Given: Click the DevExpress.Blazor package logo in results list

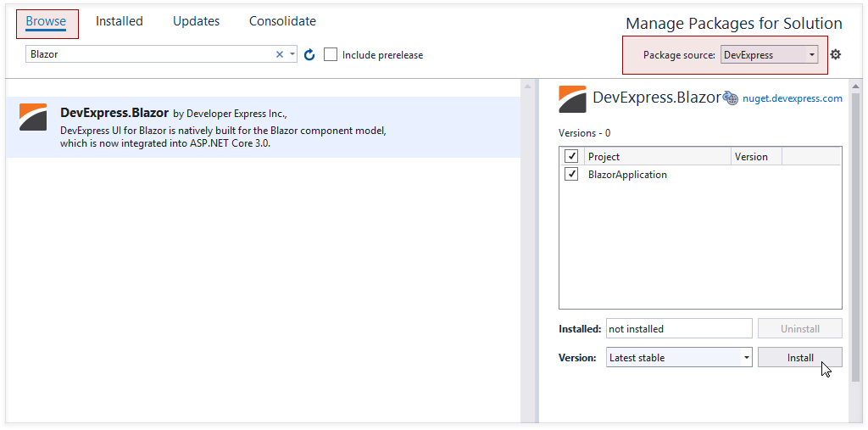Looking at the screenshot, I should [x=33, y=117].
